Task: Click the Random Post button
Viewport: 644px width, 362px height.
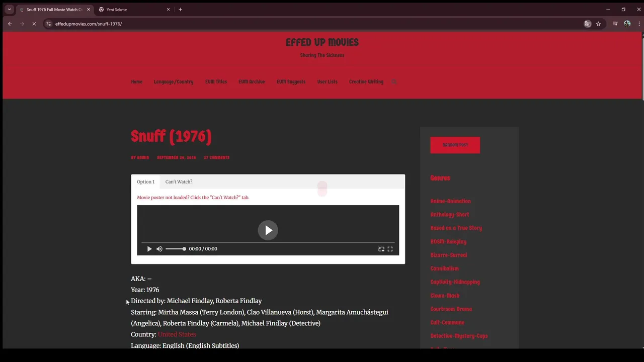Action: pos(455,145)
